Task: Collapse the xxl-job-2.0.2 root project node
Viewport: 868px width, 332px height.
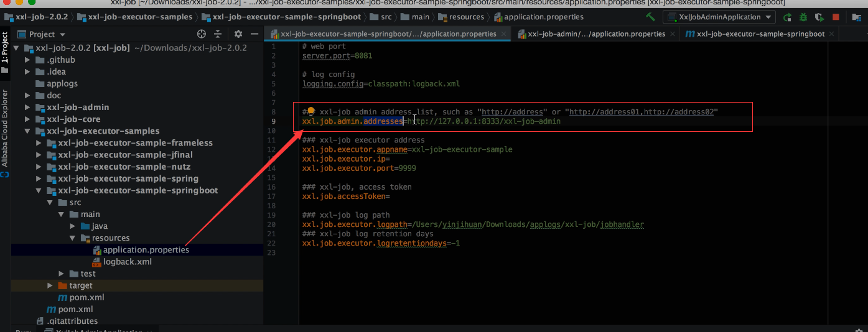Action: 16,48
